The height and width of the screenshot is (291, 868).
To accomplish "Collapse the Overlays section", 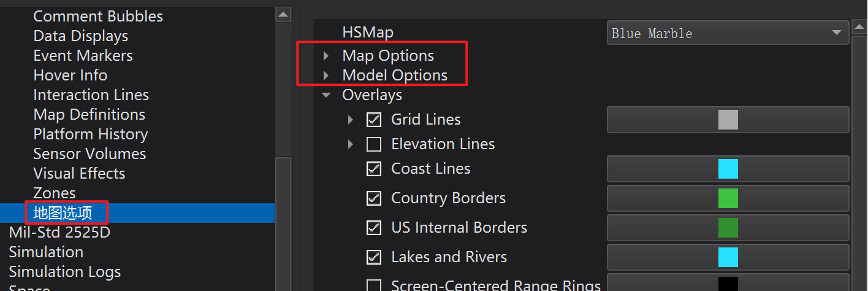I will pos(326,95).
